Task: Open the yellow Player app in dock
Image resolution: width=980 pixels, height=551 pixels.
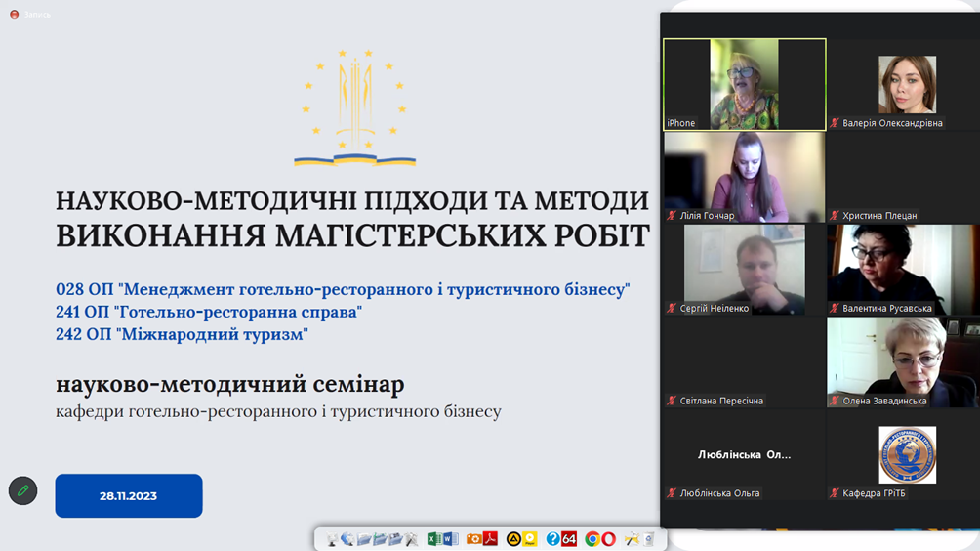Action: pos(529,539)
